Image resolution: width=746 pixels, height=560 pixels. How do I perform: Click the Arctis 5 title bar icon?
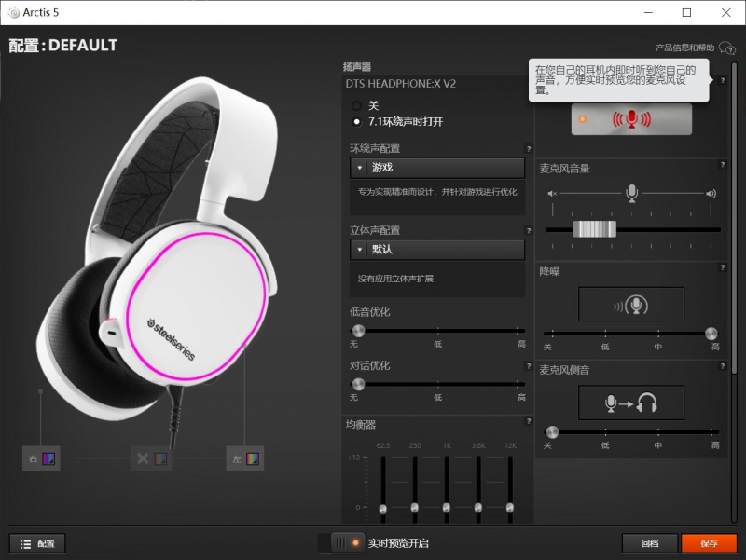click(14, 13)
